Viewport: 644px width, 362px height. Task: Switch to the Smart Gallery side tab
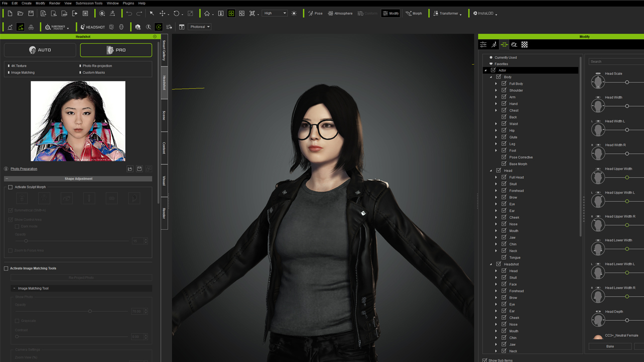tap(164, 50)
